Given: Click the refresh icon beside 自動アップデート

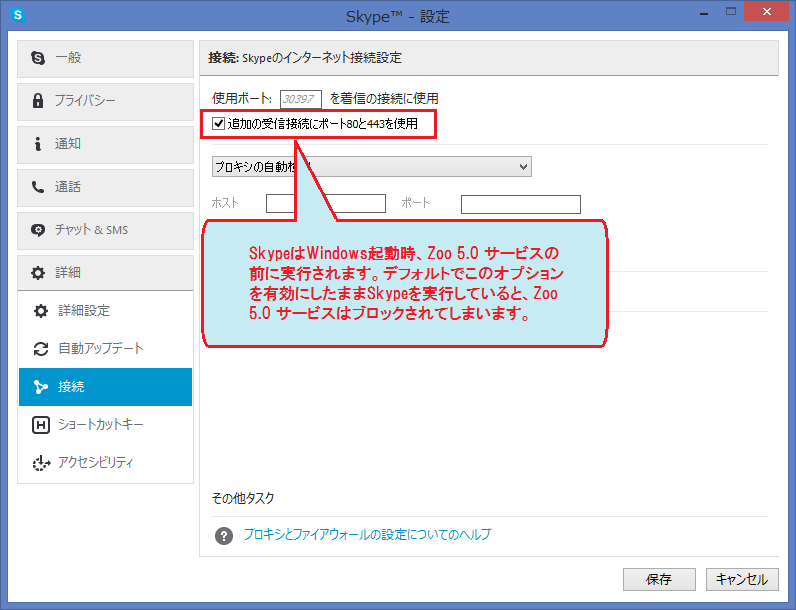Looking at the screenshot, I should [41, 349].
